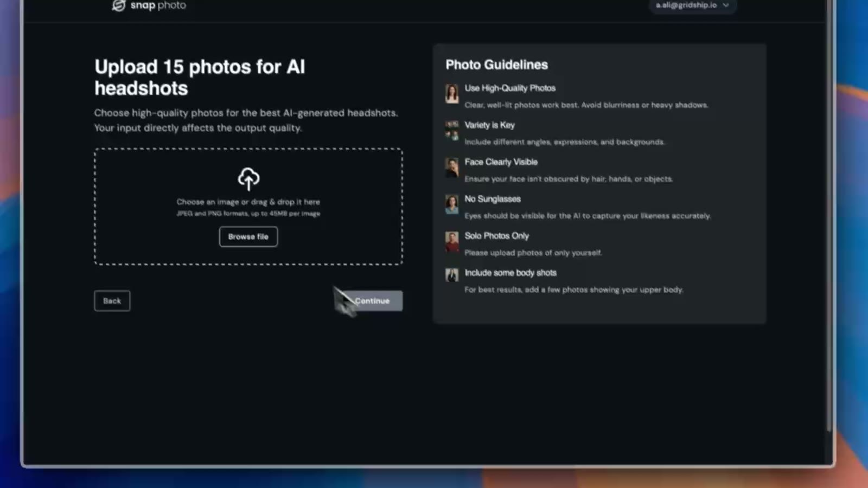868x488 pixels.
Task: Click the "Solo Photos Only" title text
Action: pos(496,235)
